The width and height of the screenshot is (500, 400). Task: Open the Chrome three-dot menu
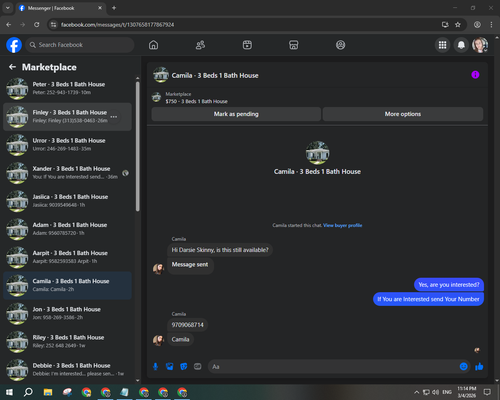point(491,25)
